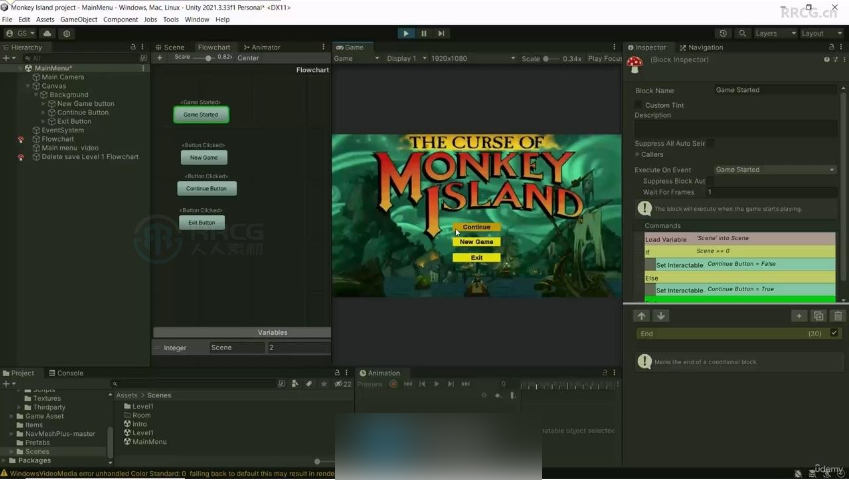The width and height of the screenshot is (849, 480).
Task: Select the MainMenu scene asset
Action: click(145, 442)
